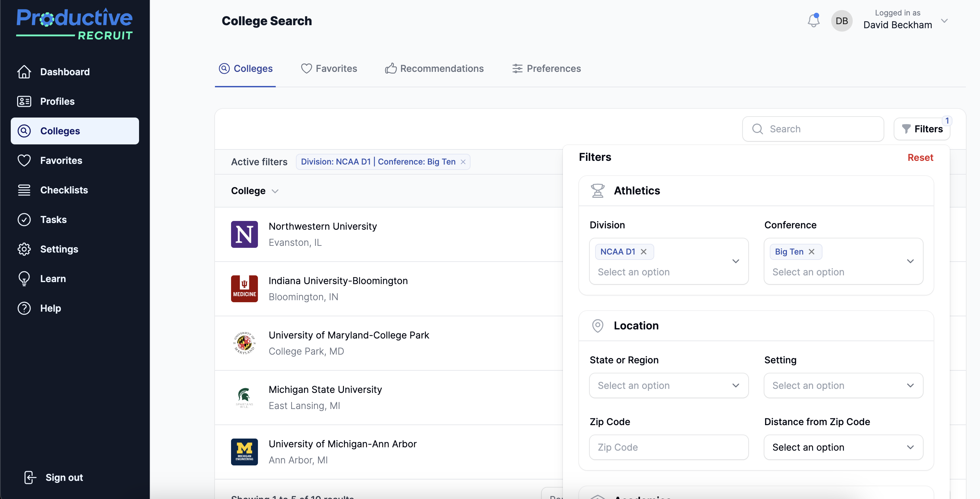Open the Recommendations tab
980x499 pixels.
pyautogui.click(x=434, y=69)
